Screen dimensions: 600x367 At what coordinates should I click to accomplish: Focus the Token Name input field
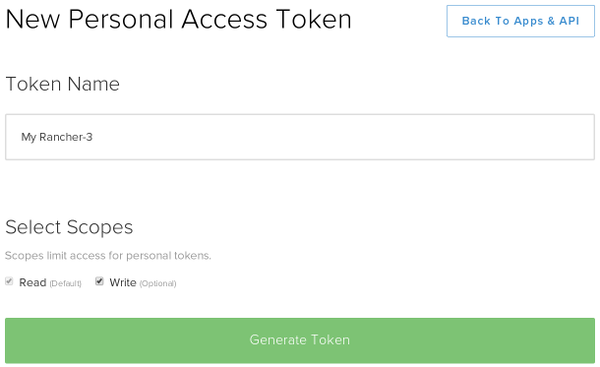pos(300,137)
